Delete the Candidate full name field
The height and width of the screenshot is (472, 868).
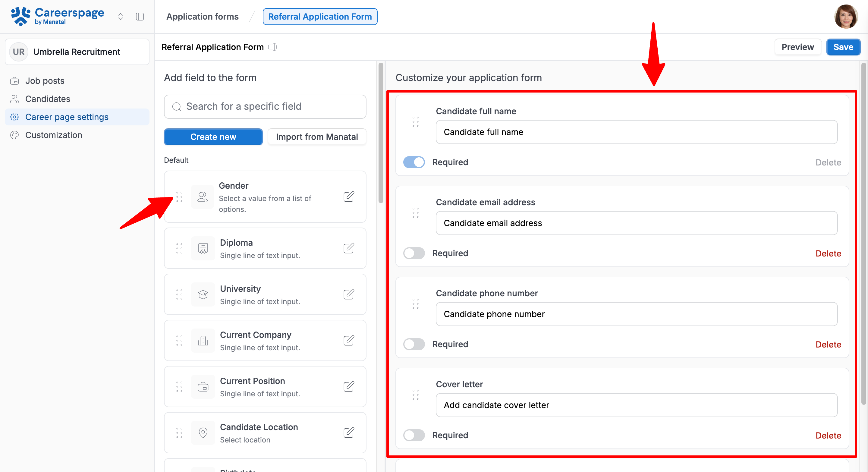point(828,162)
